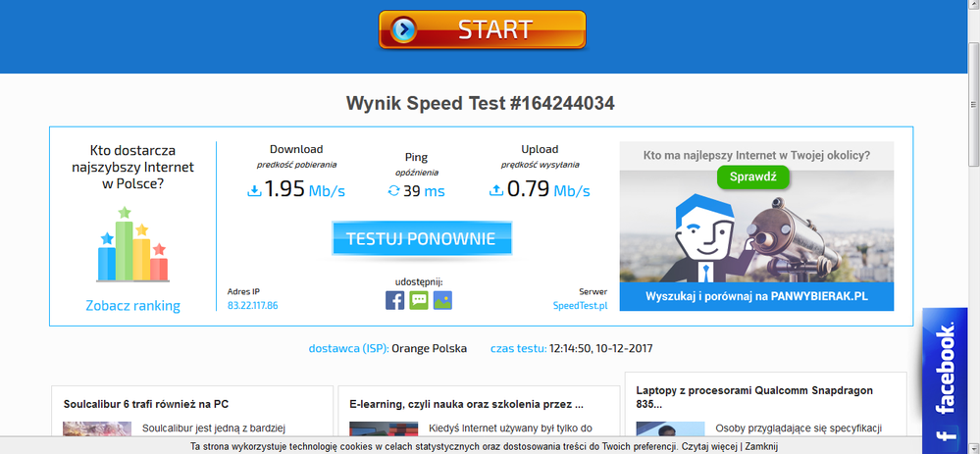
Task: Open the SpeedTest.pl server link
Action: [x=580, y=306]
